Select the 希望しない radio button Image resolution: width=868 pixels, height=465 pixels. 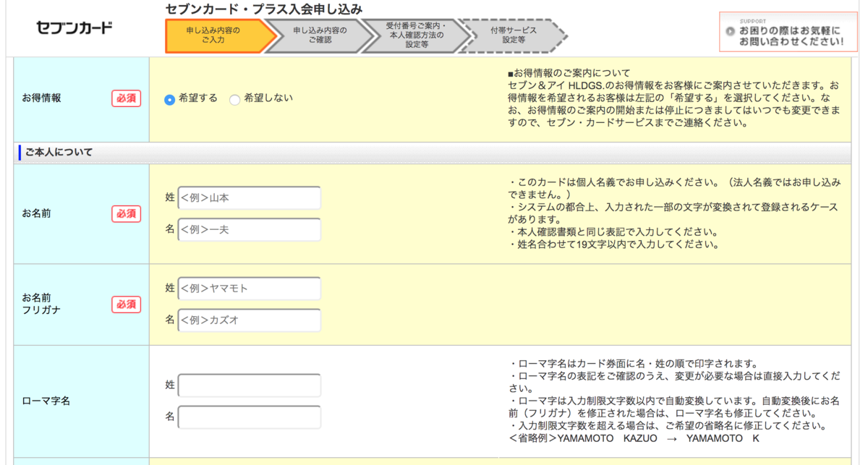coord(234,100)
